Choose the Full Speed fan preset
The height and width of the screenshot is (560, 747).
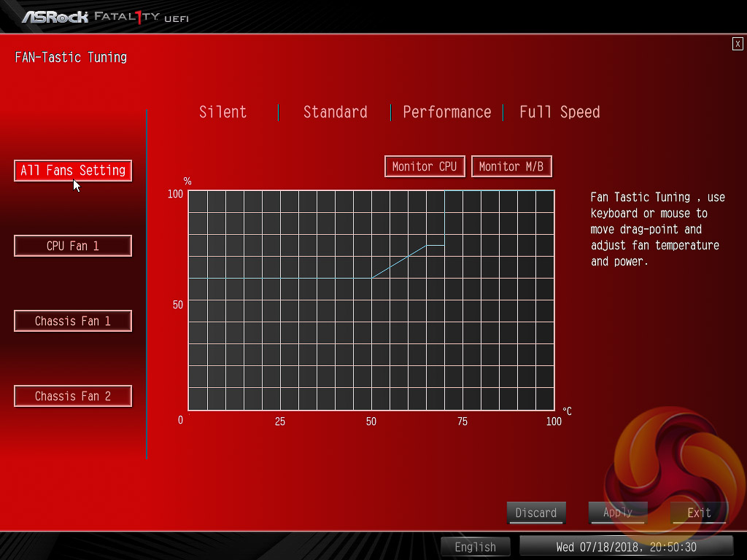point(560,112)
